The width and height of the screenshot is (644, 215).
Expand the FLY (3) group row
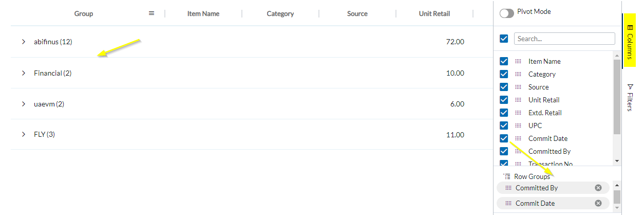[x=24, y=134]
